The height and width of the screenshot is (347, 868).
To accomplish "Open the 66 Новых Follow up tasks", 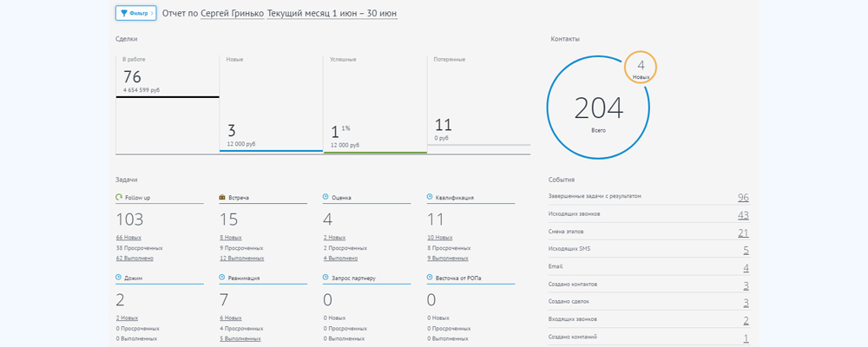I will [x=128, y=237].
